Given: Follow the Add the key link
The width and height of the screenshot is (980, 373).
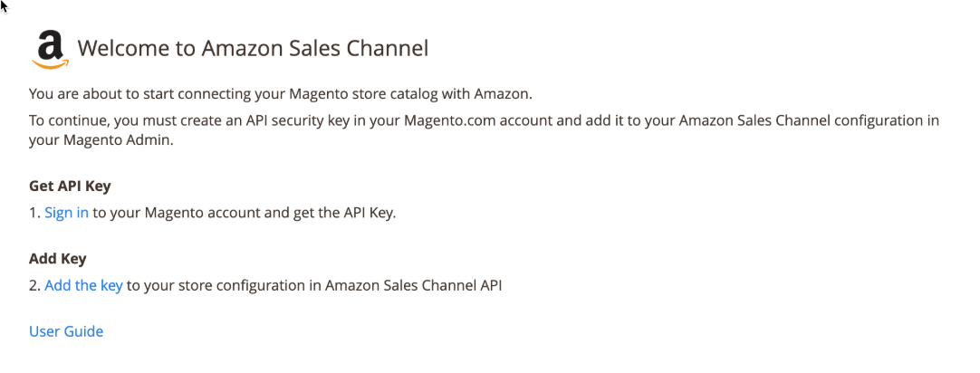Looking at the screenshot, I should tap(83, 285).
